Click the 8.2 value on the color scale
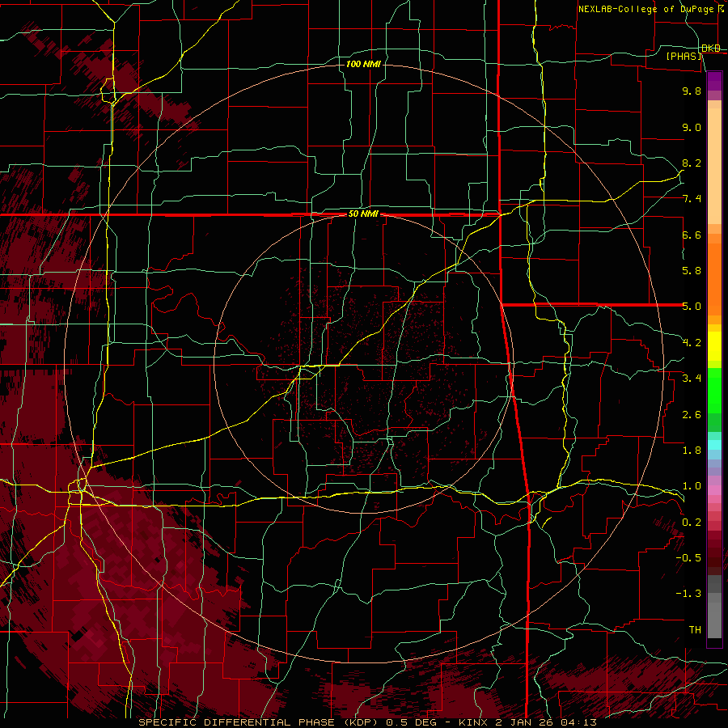728x728 pixels. 692,163
